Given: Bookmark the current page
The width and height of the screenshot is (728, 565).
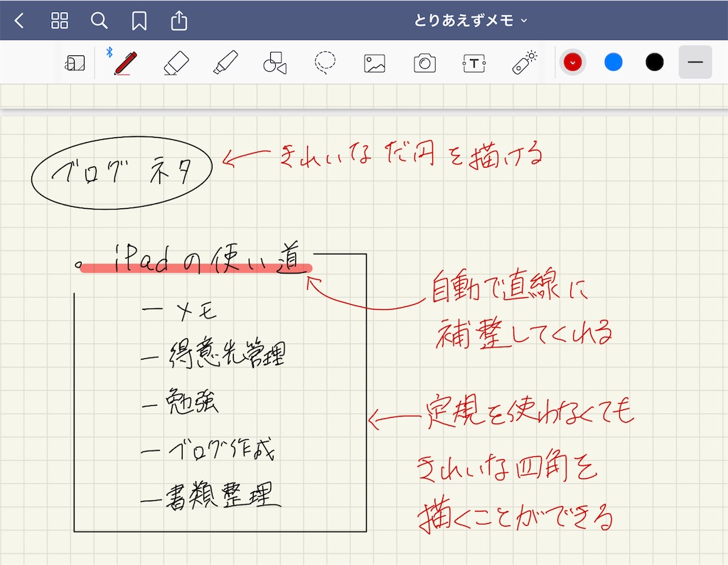Looking at the screenshot, I should click(x=139, y=21).
